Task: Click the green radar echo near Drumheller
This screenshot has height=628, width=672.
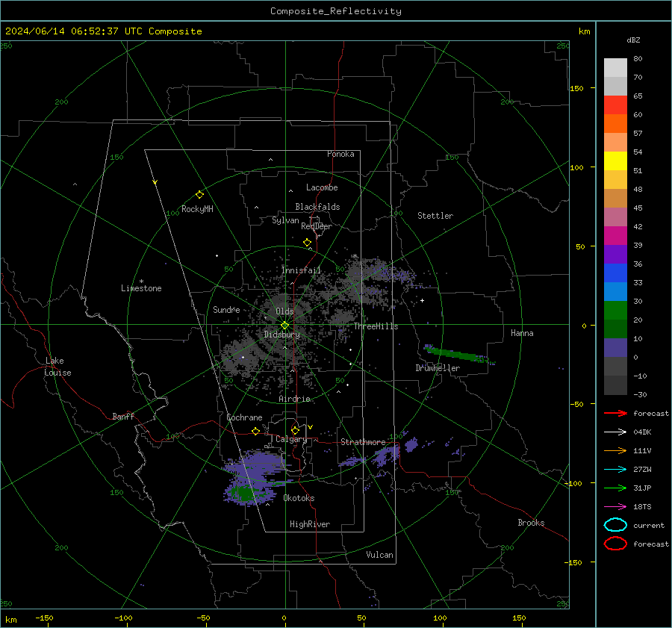Action: 458,355
